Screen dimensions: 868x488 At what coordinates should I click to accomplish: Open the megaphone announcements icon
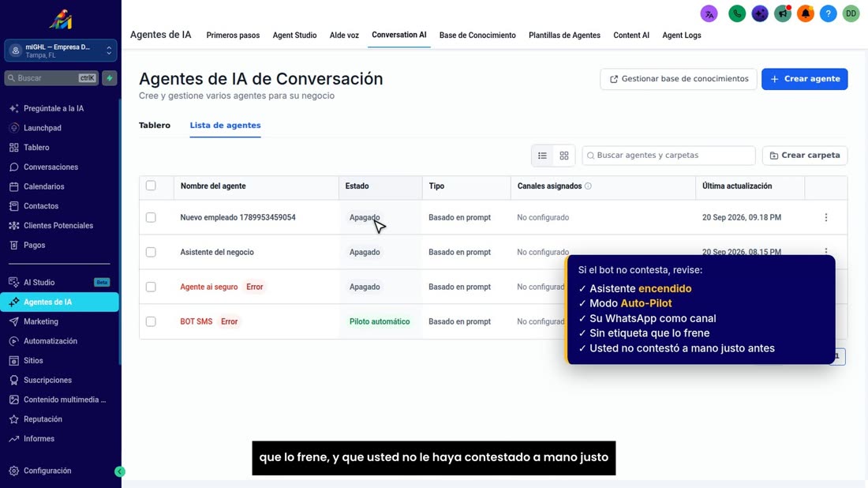pyautogui.click(x=783, y=14)
